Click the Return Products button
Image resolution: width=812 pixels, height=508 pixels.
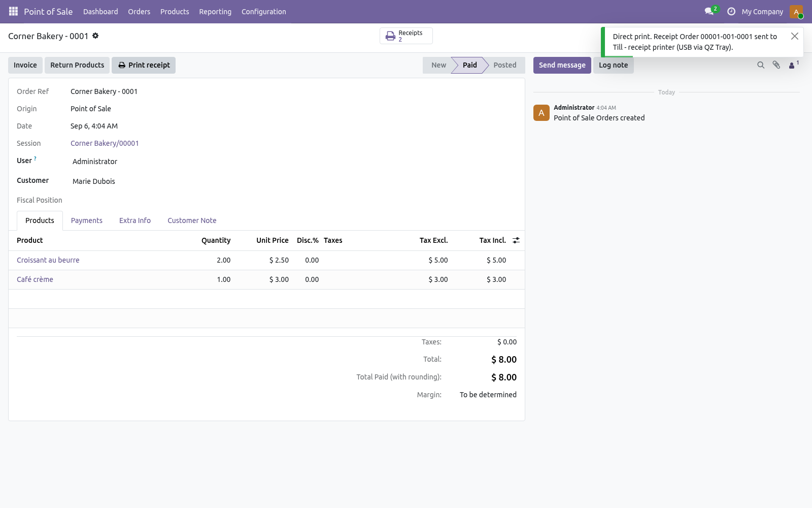(77, 65)
